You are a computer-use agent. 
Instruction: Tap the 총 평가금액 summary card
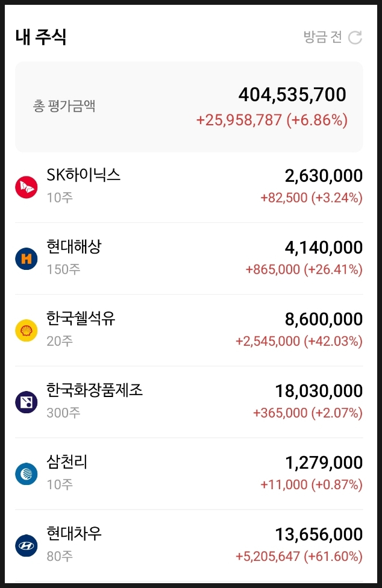click(x=189, y=107)
